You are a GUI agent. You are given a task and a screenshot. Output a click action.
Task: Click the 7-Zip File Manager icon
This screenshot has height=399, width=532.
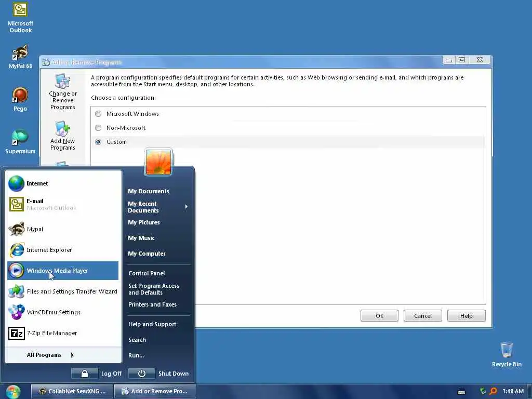pyautogui.click(x=16, y=333)
